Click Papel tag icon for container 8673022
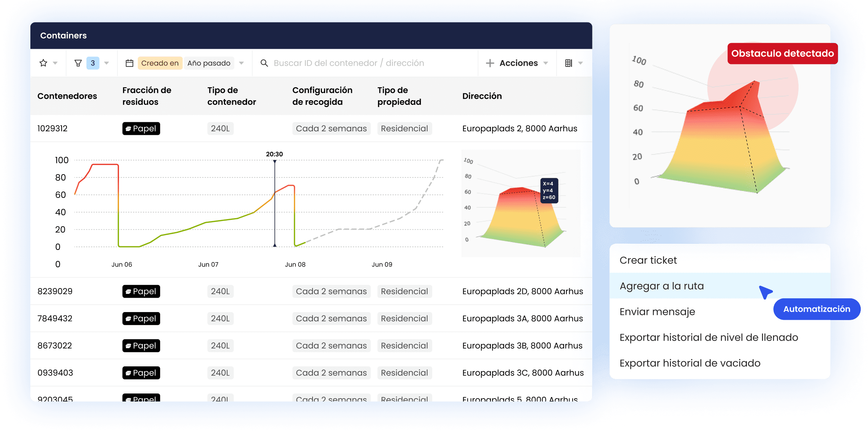Screen dimensions: 868x434 (x=128, y=346)
